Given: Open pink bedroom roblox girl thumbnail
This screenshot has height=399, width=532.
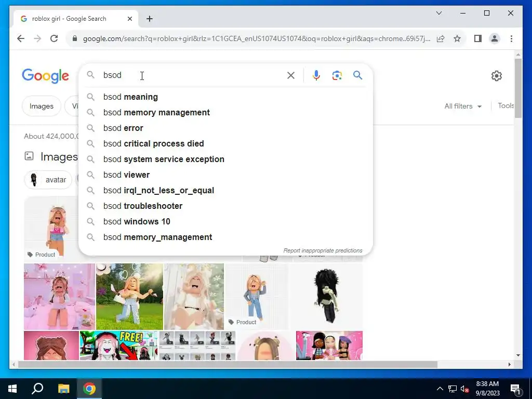Looking at the screenshot, I should click(59, 297).
